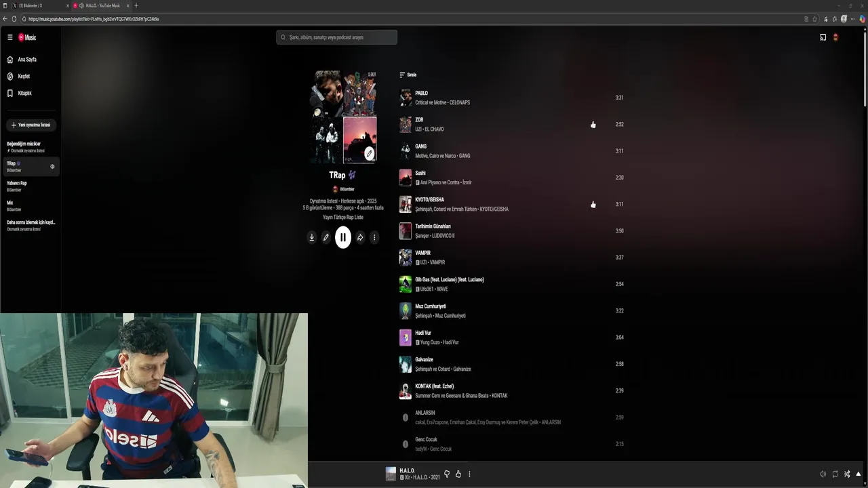Toggle like on ZOR track
868x488 pixels.
[x=593, y=125]
